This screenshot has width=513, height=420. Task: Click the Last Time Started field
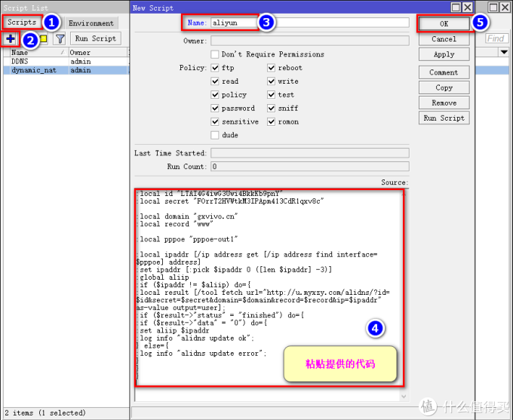point(309,153)
